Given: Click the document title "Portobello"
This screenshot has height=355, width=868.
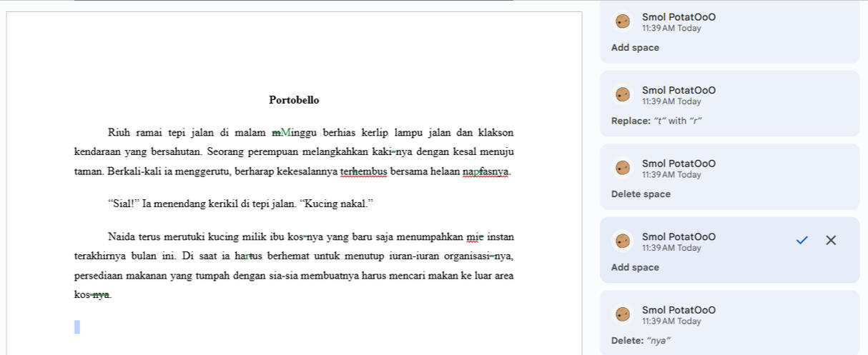Looking at the screenshot, I should (294, 101).
